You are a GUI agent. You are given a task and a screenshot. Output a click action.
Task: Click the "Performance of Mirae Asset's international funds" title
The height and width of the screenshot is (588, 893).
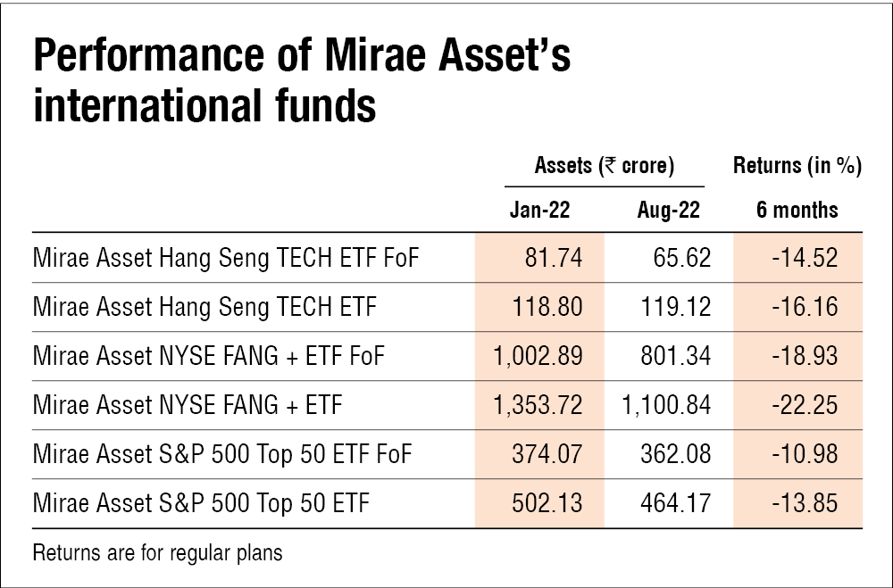point(301,82)
